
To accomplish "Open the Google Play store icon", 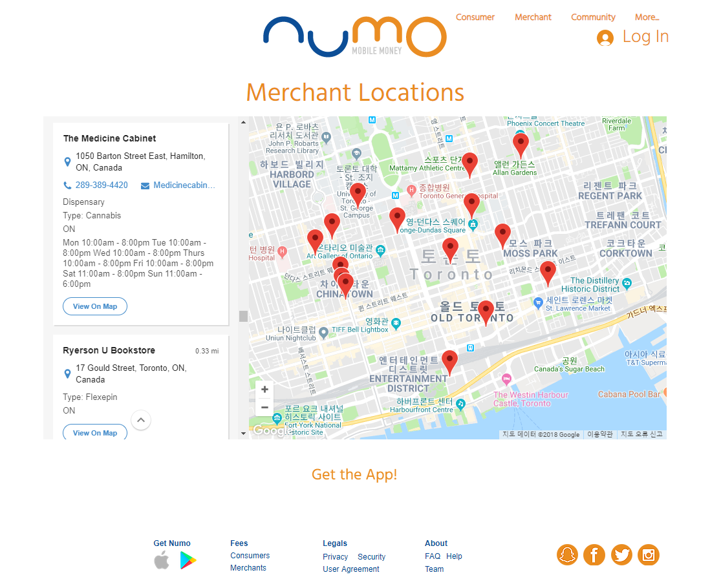I will tap(188, 560).
